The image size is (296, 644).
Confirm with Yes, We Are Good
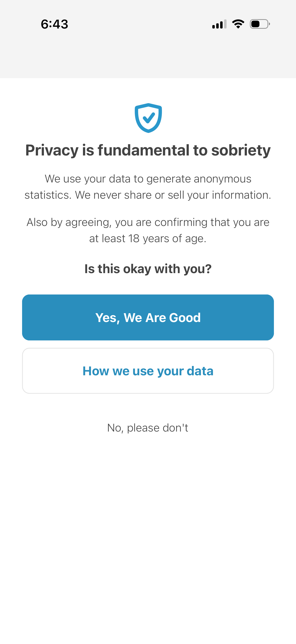[148, 317]
